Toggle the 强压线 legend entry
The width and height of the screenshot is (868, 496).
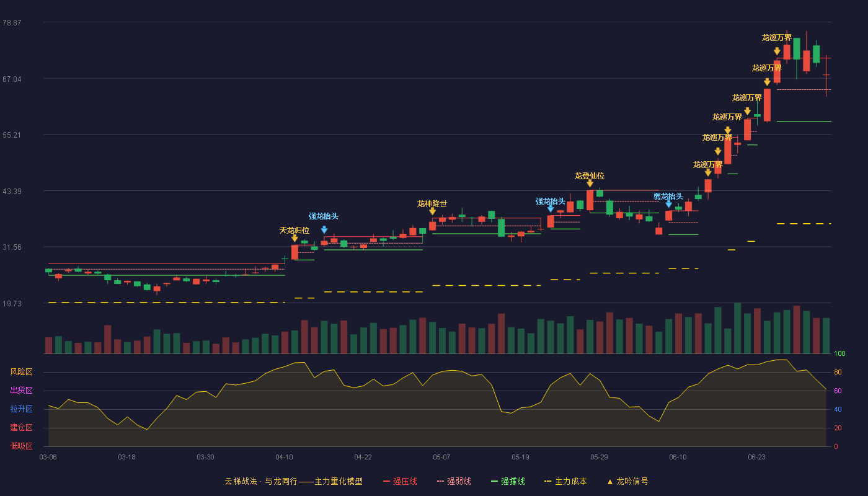click(x=400, y=481)
